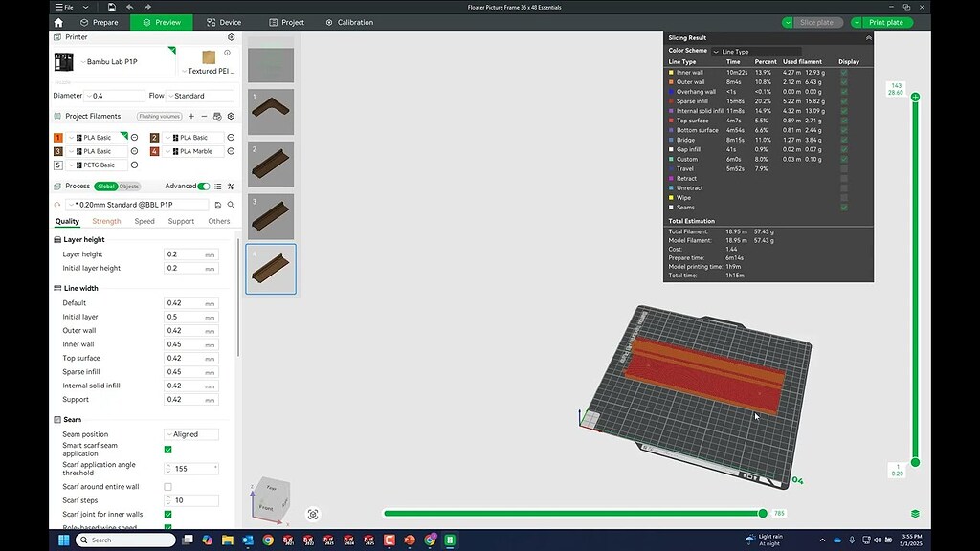The height and width of the screenshot is (551, 980).
Task: Click the Redo arrow
Action: pos(147,7)
